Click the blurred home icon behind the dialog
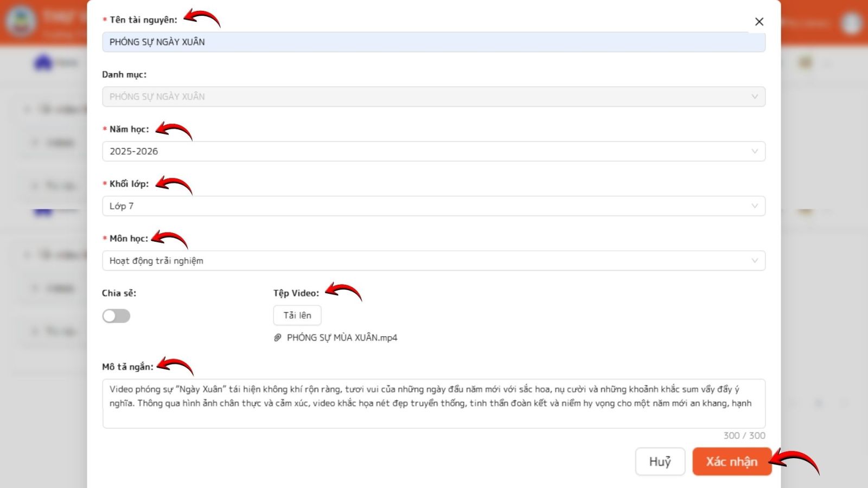The height and width of the screenshot is (488, 868). point(43,63)
